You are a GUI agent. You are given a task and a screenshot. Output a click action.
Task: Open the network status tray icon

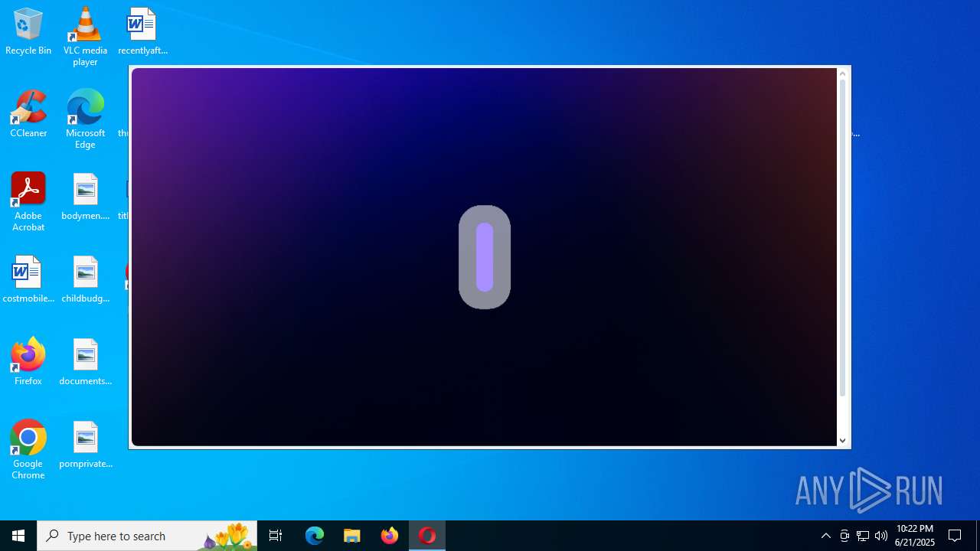pos(863,536)
